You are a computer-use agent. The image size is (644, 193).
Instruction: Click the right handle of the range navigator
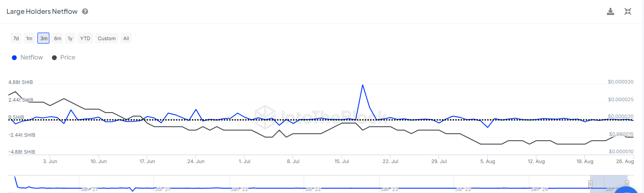pyautogui.click(x=627, y=184)
